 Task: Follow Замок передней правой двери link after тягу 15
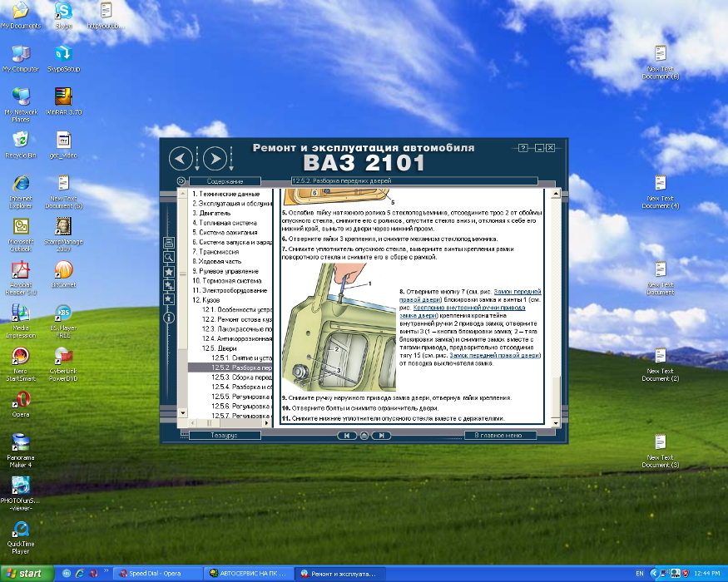pyautogui.click(x=494, y=356)
